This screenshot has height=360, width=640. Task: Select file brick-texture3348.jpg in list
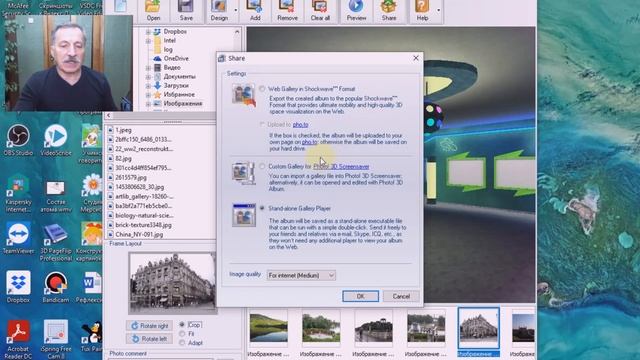tap(143, 225)
